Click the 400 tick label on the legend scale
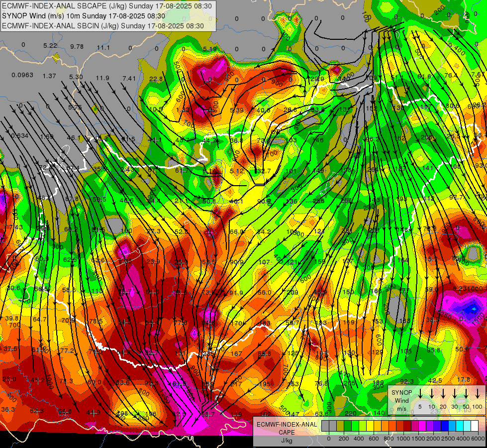 coord(359,439)
